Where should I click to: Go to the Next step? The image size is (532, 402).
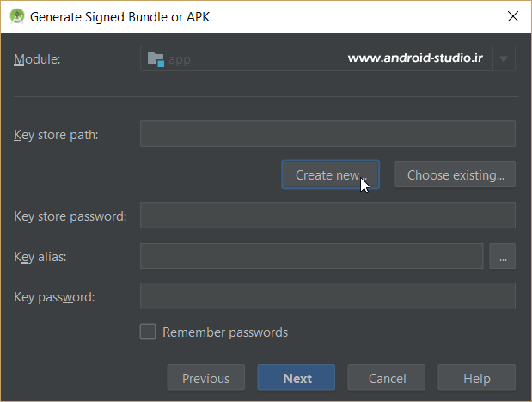297,378
